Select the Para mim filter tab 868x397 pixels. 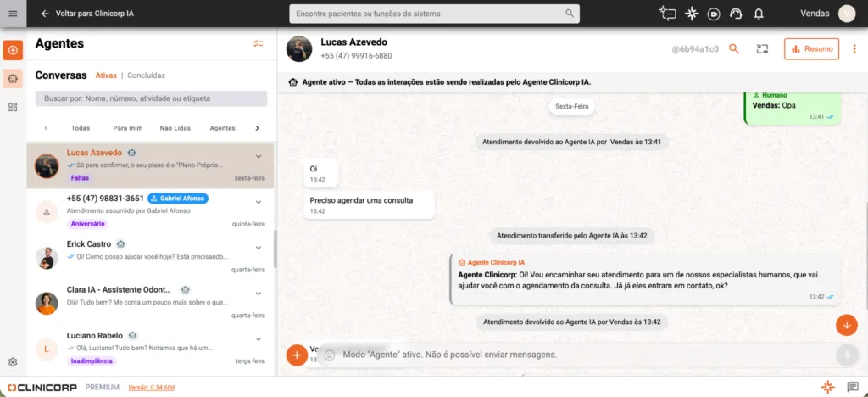(128, 128)
